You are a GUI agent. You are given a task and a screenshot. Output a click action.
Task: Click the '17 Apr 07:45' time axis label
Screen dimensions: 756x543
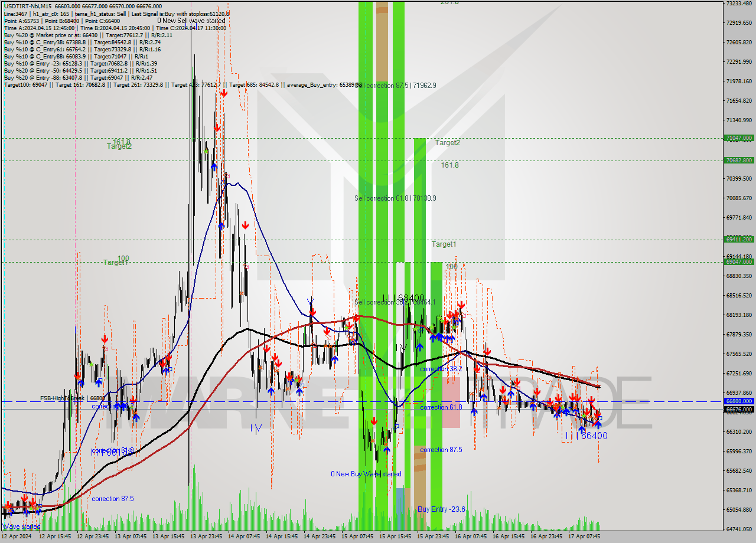tap(585, 537)
